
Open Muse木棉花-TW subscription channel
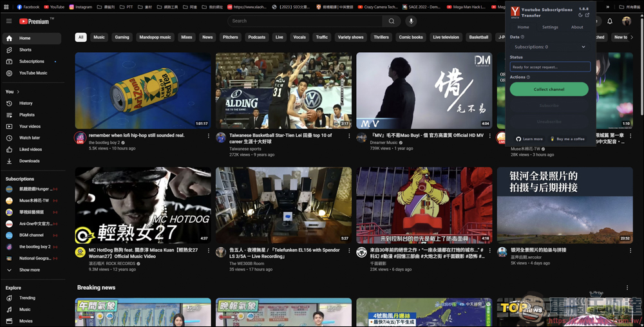click(x=32, y=201)
